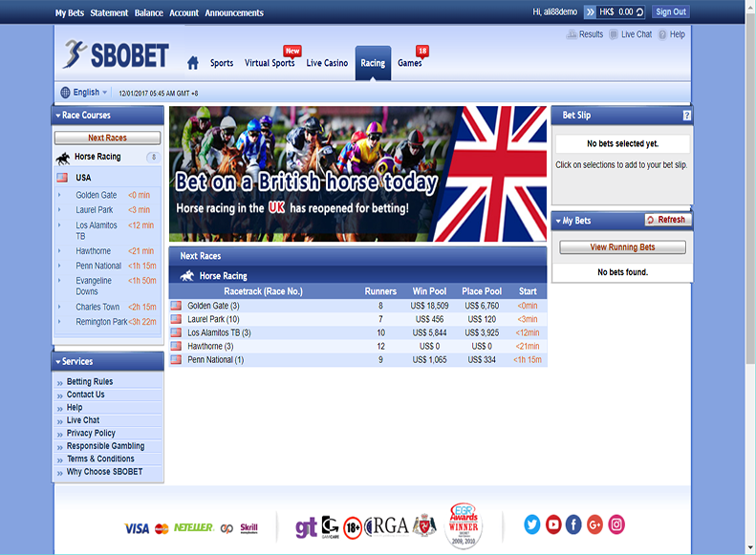This screenshot has width=756, height=555.
Task: Click the Home icon in navigation bar
Action: pyautogui.click(x=193, y=63)
